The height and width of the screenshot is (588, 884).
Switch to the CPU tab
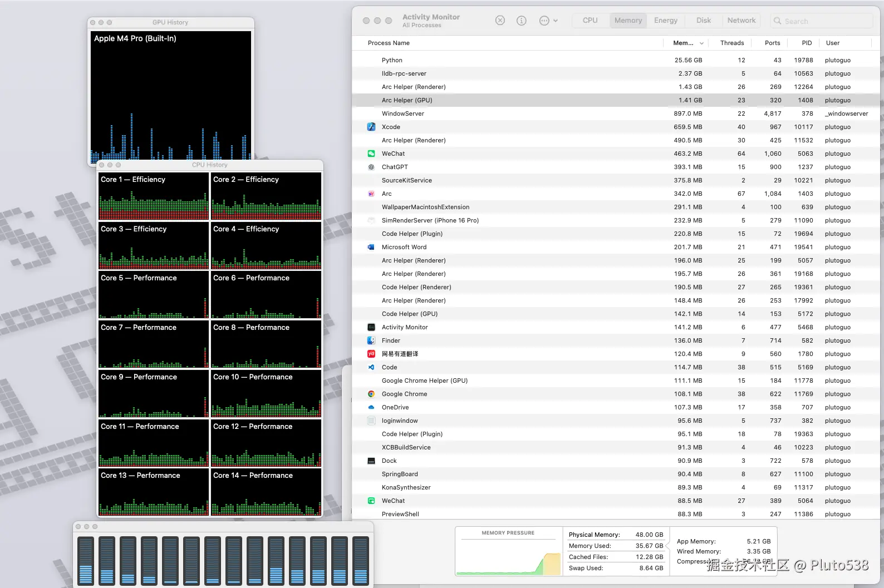click(590, 21)
